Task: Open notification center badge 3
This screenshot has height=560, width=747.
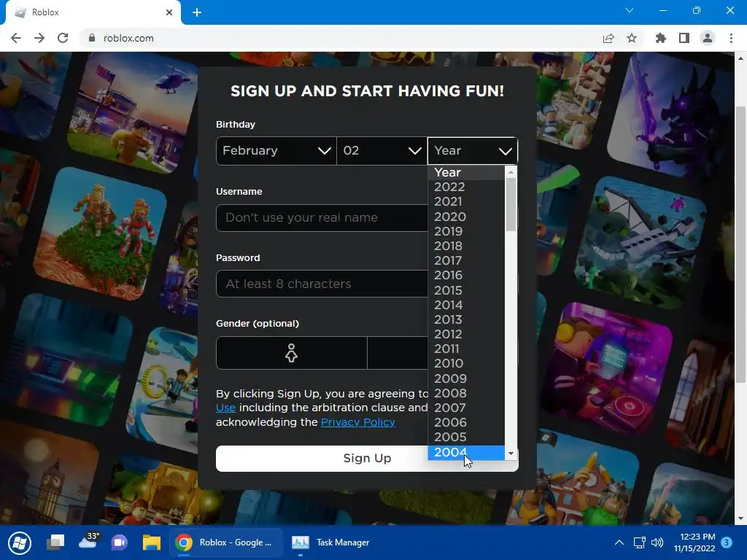Action: (727, 542)
